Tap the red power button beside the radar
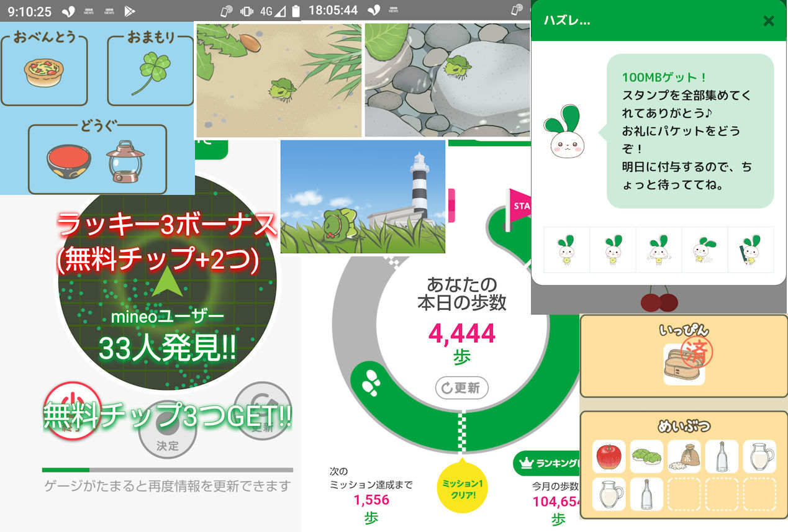788x532 pixels. (73, 411)
